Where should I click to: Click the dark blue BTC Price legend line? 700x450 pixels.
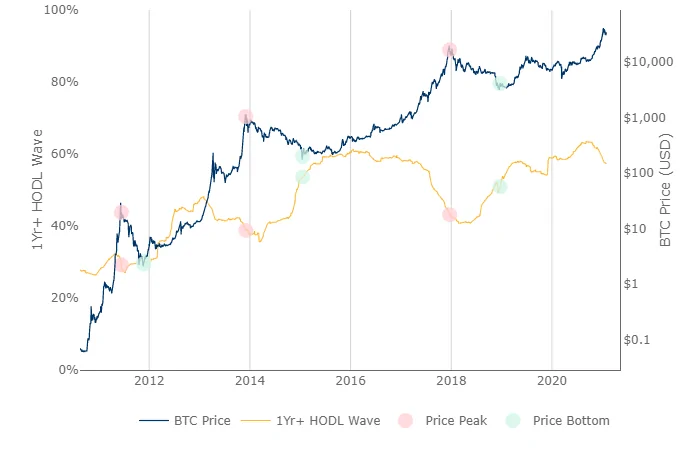pyautogui.click(x=154, y=421)
